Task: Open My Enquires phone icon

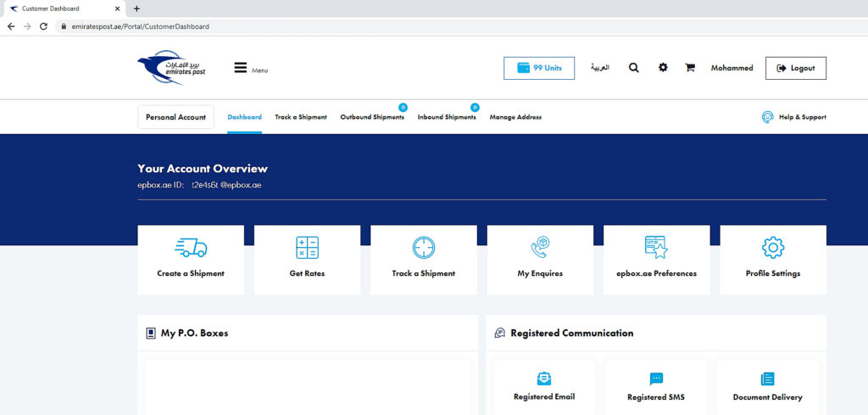Action: coord(540,248)
